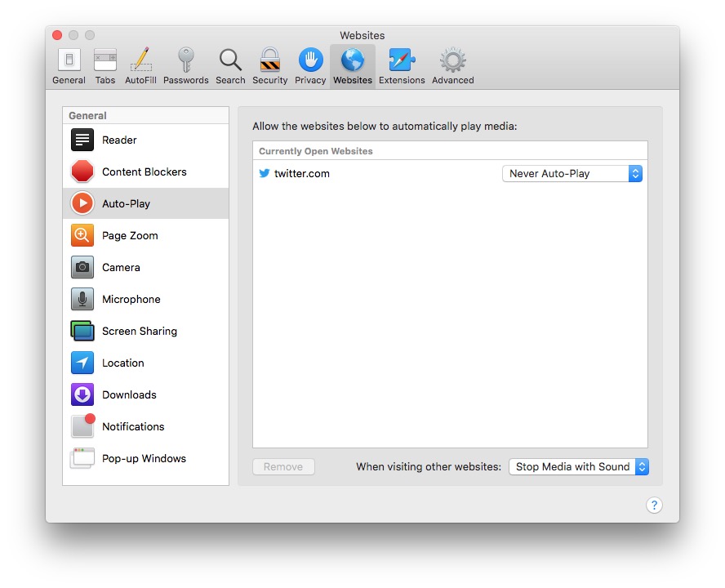
Task: Go to the General preferences tab
Action: [x=69, y=65]
